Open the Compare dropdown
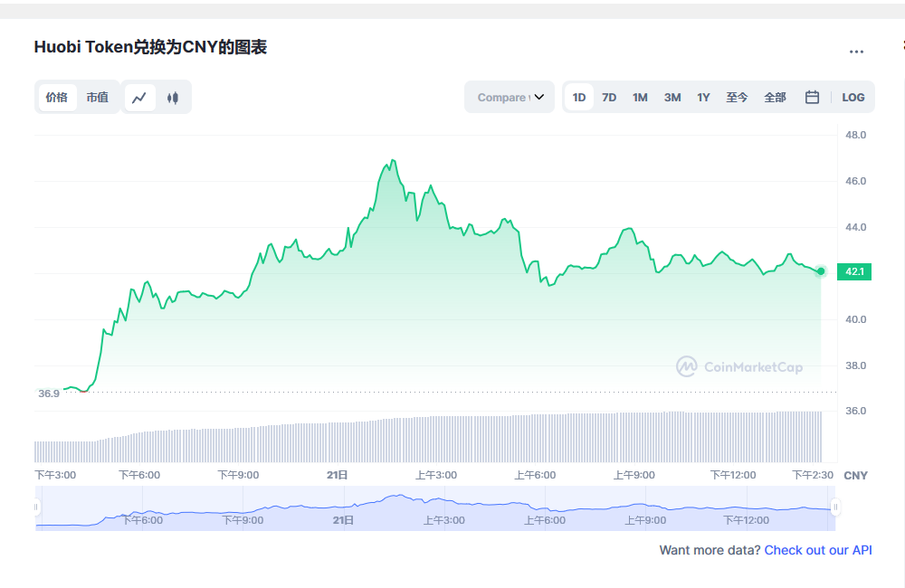The height and width of the screenshot is (588, 905). click(x=510, y=97)
